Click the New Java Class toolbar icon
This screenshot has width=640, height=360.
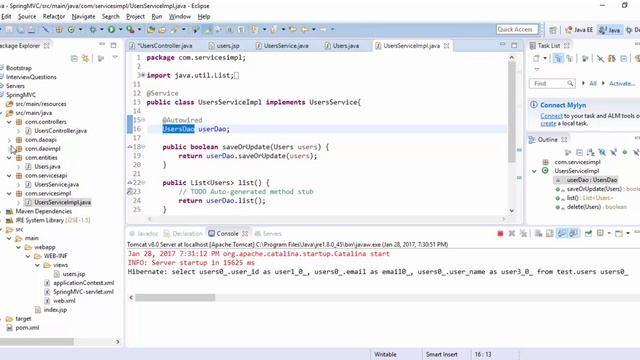71,29
